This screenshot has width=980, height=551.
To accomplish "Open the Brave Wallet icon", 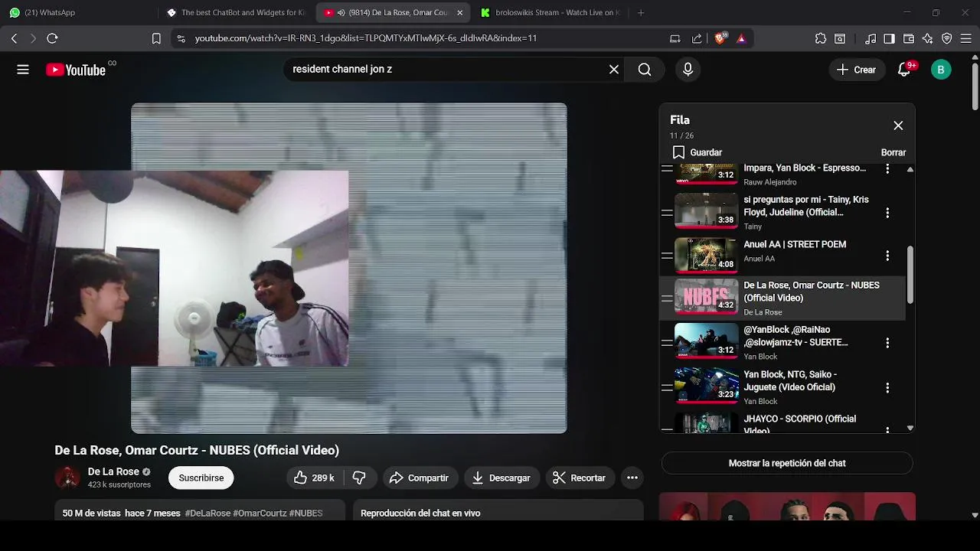I will point(909,38).
